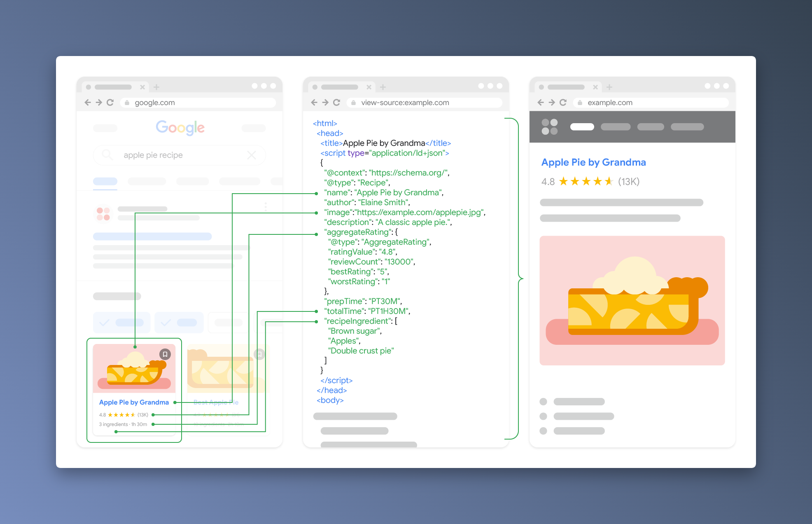Click the "name": "Apple Pie by Grandma" line
812x524 pixels.
click(384, 192)
